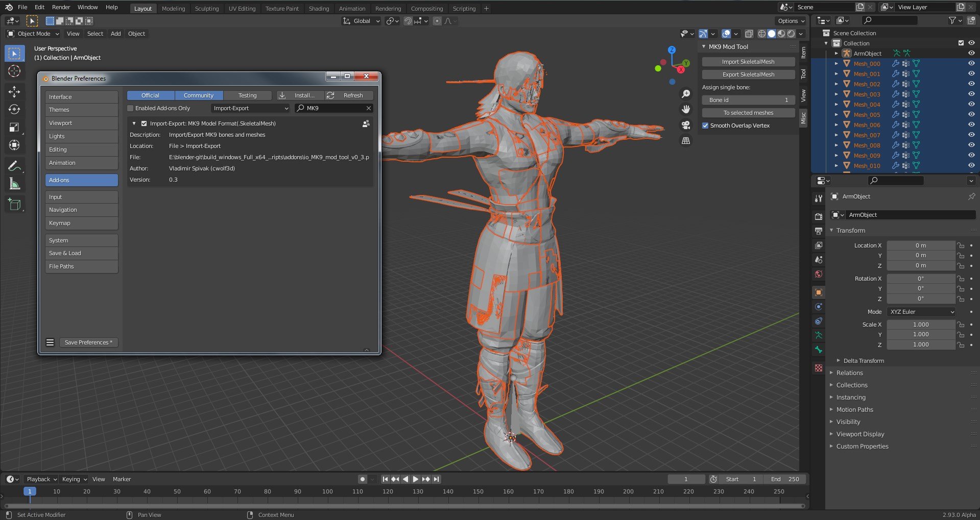Image resolution: width=980 pixels, height=520 pixels.
Task: Click the Bone id value slider
Action: [x=748, y=100]
